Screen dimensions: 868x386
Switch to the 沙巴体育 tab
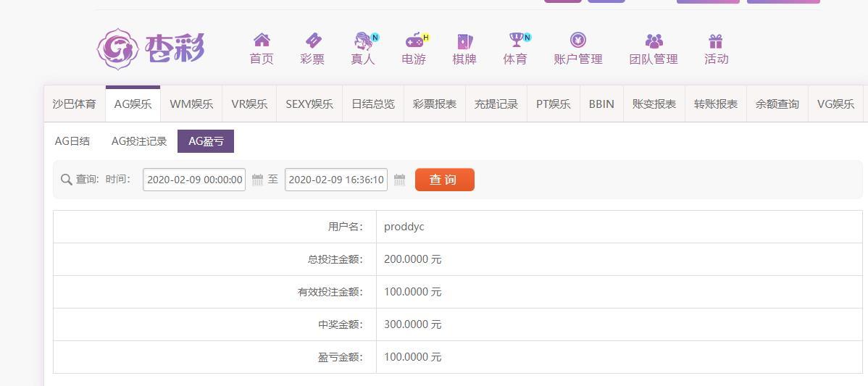click(x=74, y=104)
